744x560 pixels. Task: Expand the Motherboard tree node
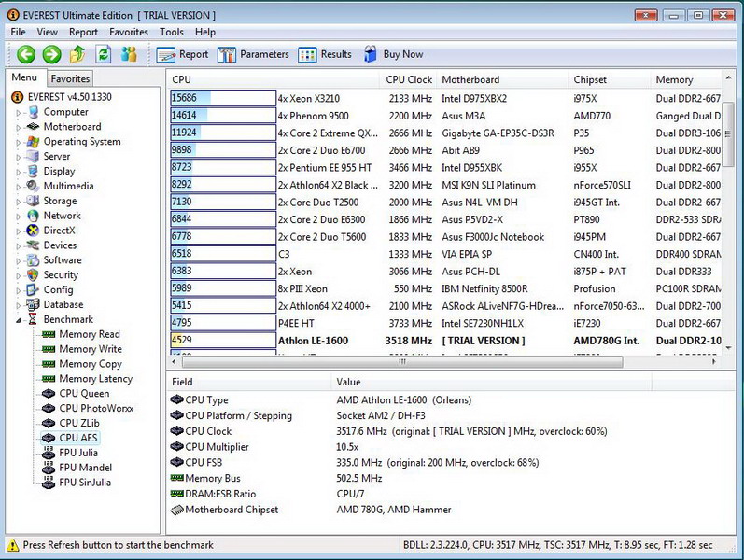17,128
